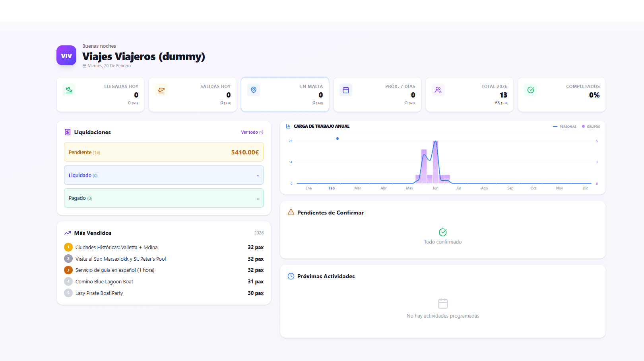Select the Pendiente 5410.00€ row
644x361 pixels.
coord(164,152)
